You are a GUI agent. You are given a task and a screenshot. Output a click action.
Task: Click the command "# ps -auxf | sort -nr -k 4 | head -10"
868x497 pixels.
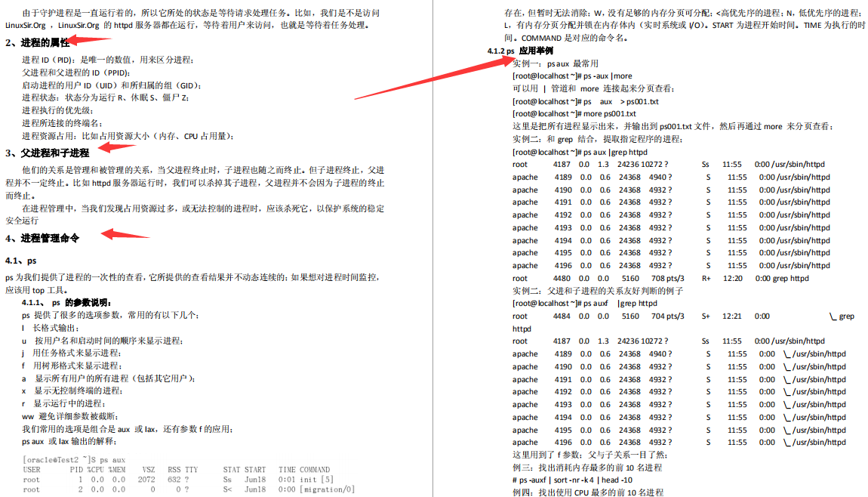tap(572, 480)
